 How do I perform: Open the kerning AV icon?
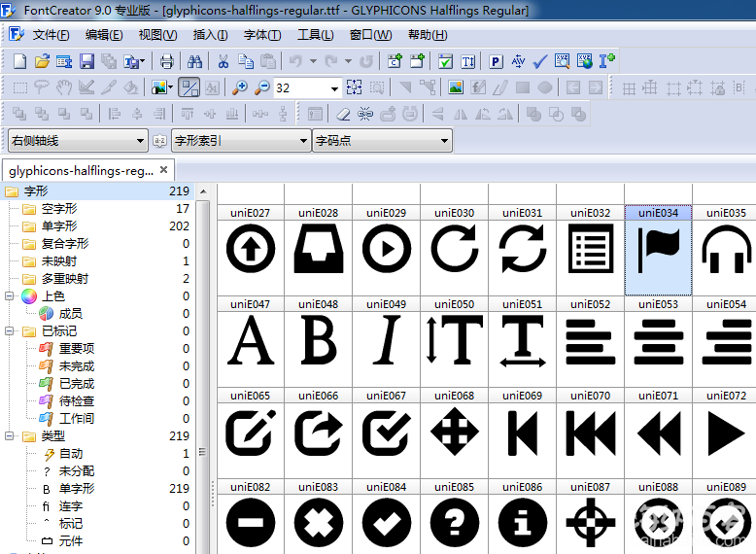(x=518, y=61)
